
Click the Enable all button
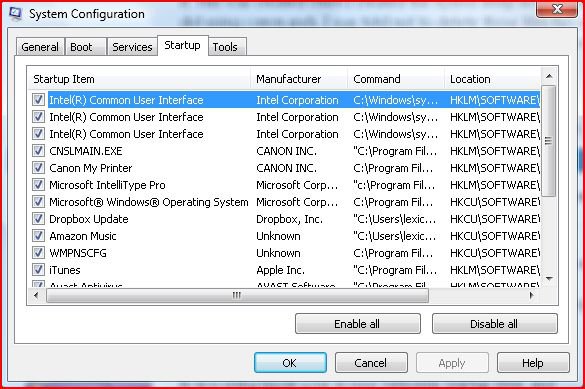pos(358,324)
